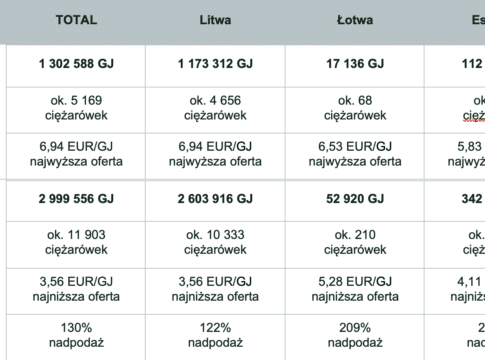Click the 122% nadpodaż cell
Image resolution: width=485 pixels, height=360 pixels.
click(x=215, y=337)
